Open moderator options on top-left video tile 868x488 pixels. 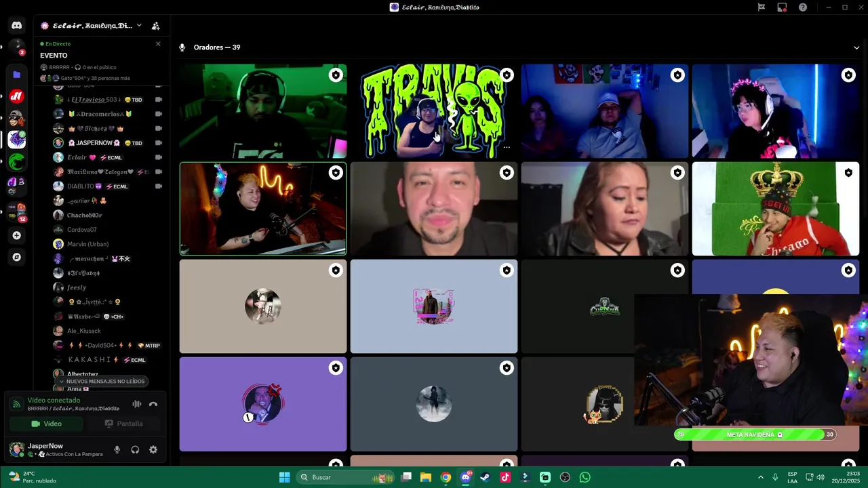pyautogui.click(x=336, y=75)
